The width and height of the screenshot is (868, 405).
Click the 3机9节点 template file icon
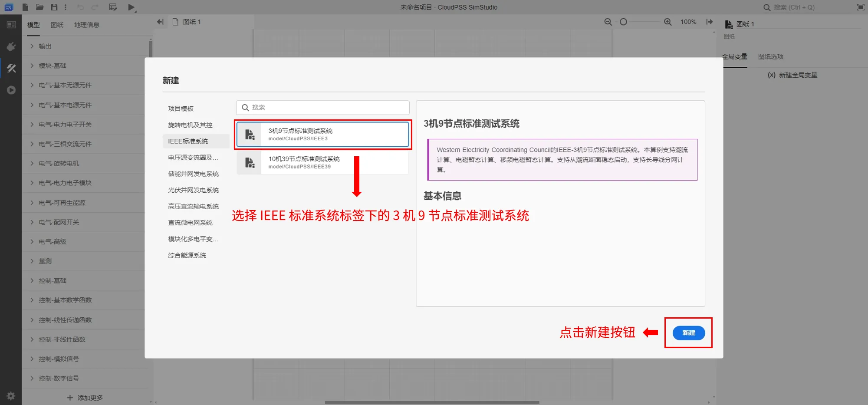point(250,135)
